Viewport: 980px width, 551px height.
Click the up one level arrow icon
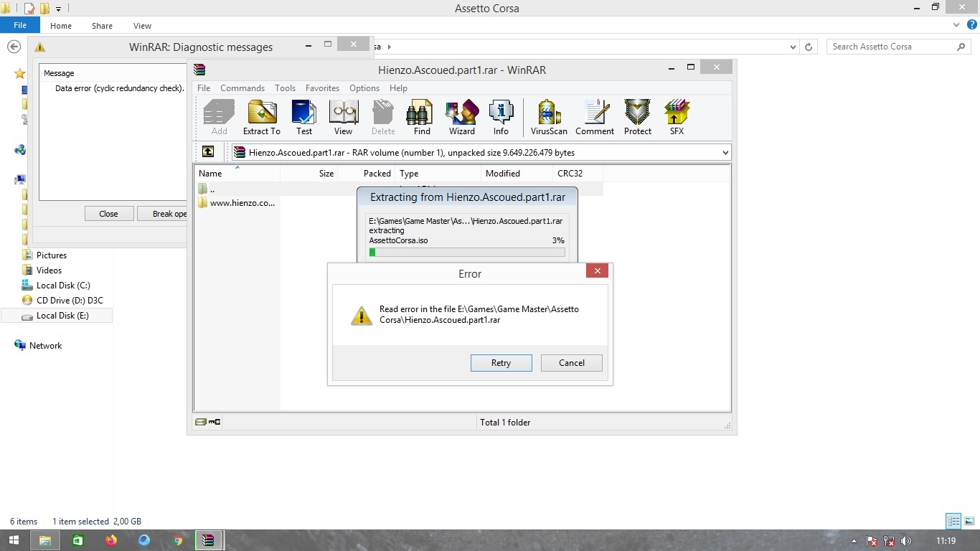(208, 152)
